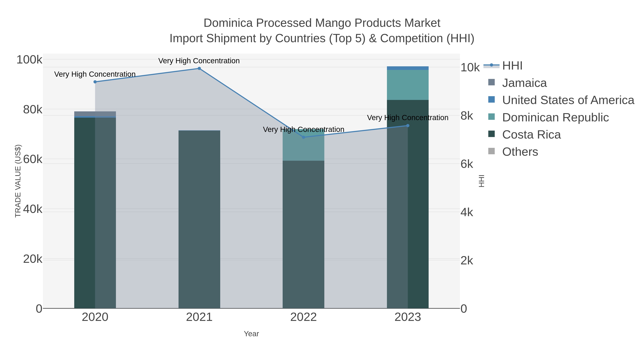Click the 2021 x-axis label
This screenshot has height=362, width=644.
[199, 317]
